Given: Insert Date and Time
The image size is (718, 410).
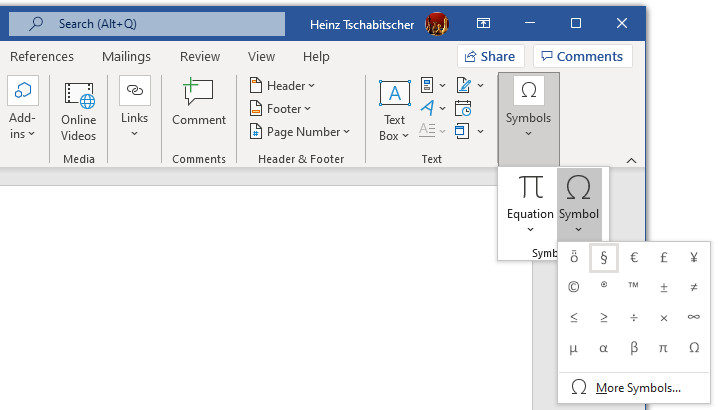Looking at the screenshot, I should pos(463,109).
